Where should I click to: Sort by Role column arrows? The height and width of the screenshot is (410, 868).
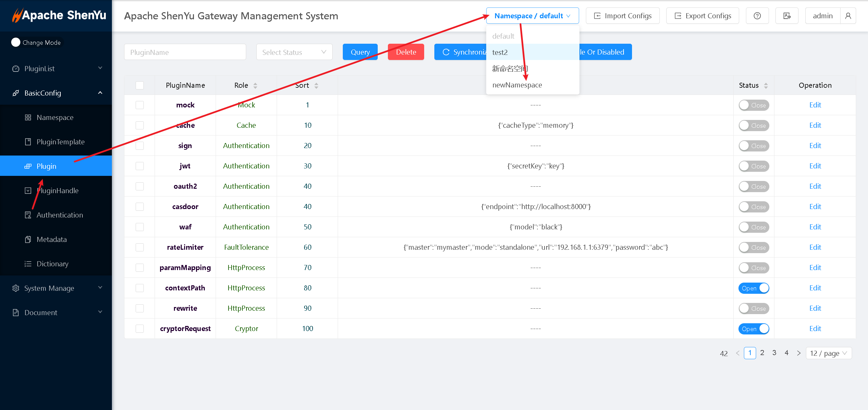pyautogui.click(x=255, y=85)
